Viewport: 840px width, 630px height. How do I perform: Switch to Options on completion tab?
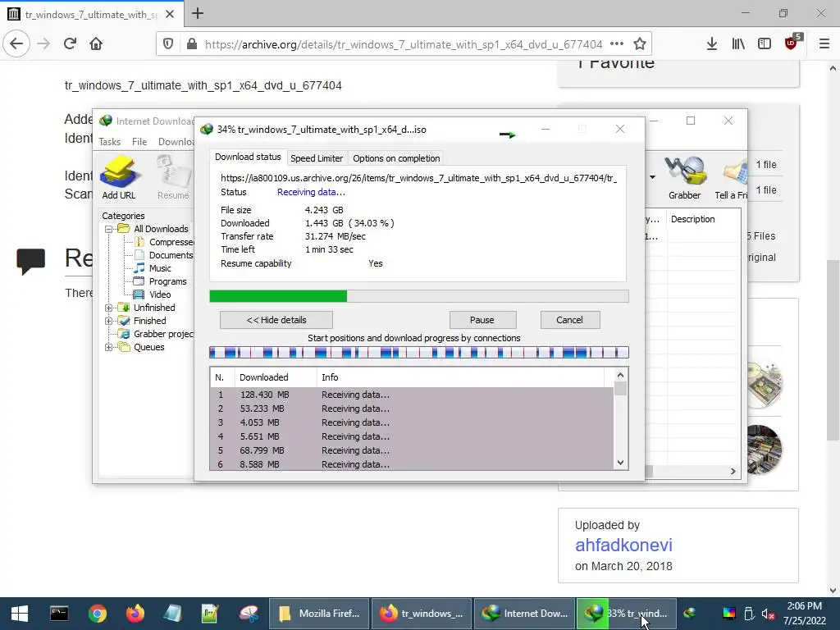pyautogui.click(x=396, y=158)
